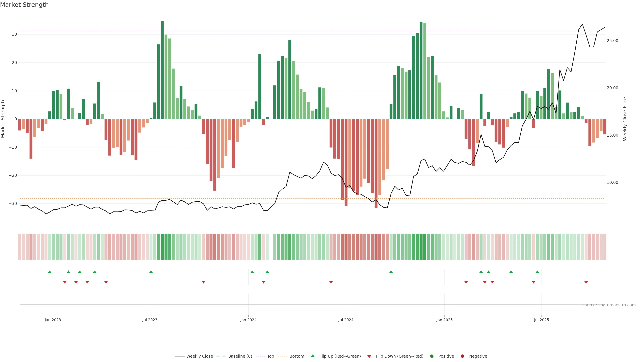The image size is (644, 362).
Task: Click the Jan 2024 x-axis label
Action: point(248,320)
